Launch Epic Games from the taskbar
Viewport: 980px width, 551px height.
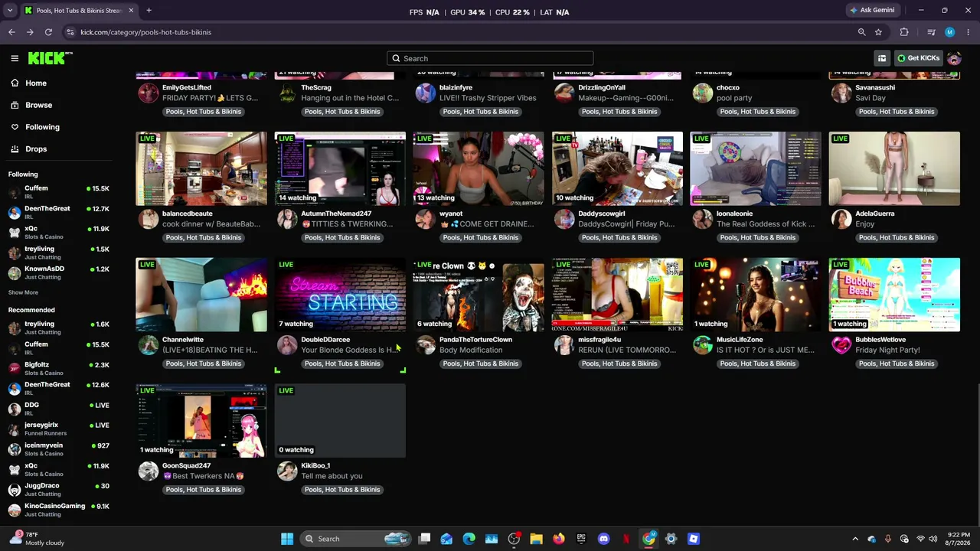coord(581,539)
